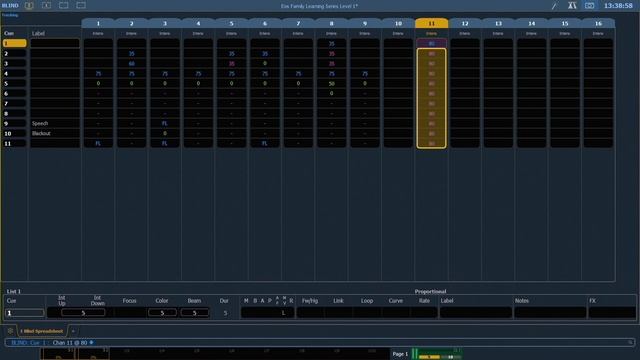640x360 pixels.
Task: Select channel 1 column header
Action: (x=98, y=24)
